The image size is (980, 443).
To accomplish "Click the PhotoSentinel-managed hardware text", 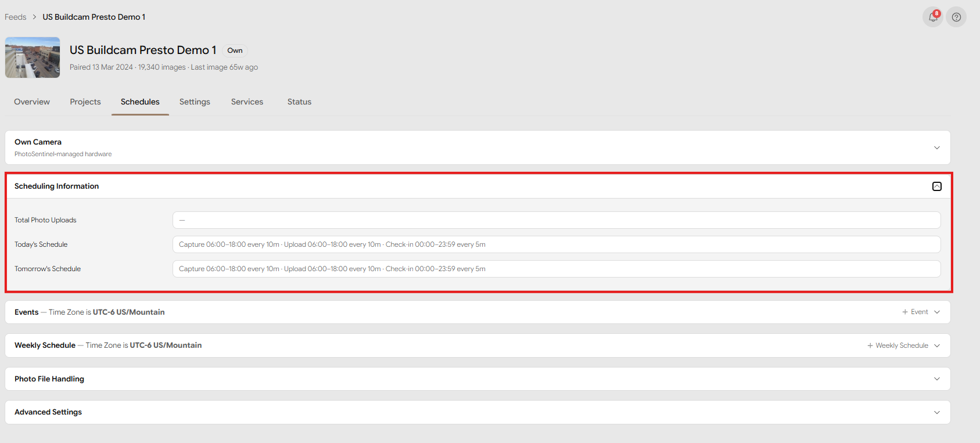I will click(x=63, y=154).
